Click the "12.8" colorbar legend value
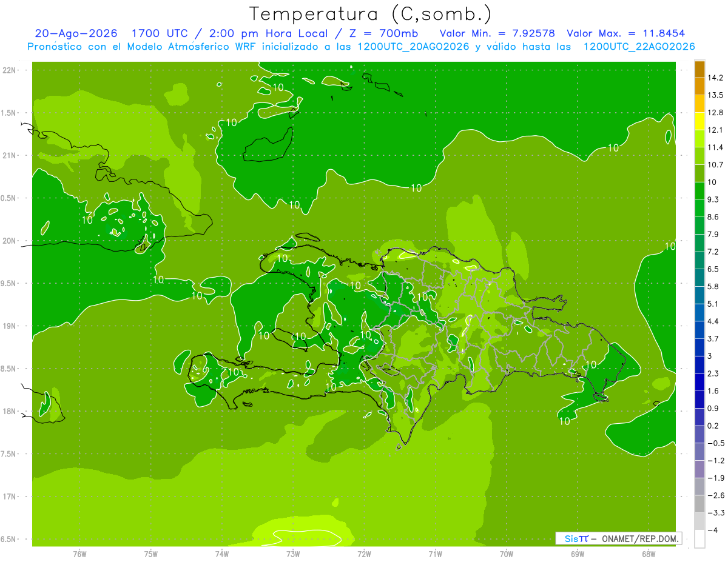This screenshot has width=728, height=562. pos(716,113)
